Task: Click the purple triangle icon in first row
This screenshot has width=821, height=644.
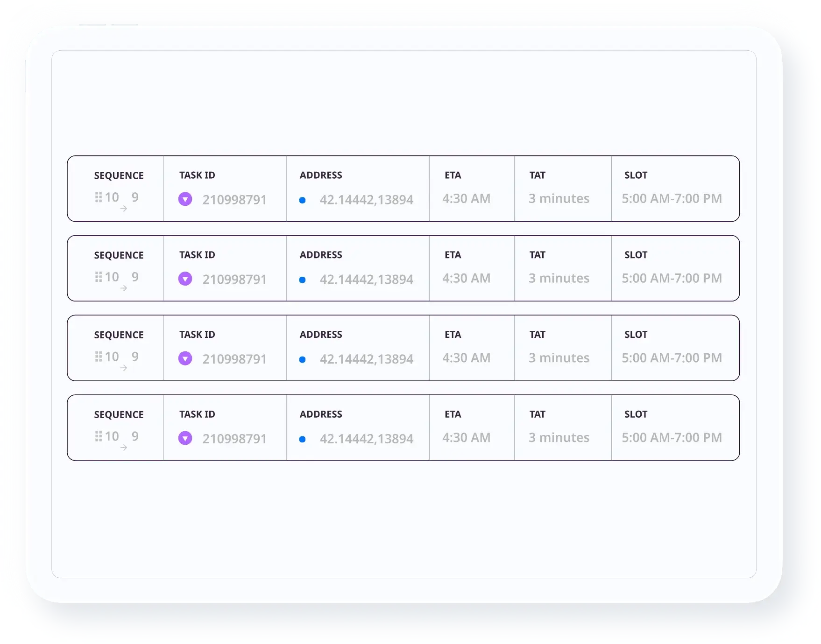Action: pos(185,199)
